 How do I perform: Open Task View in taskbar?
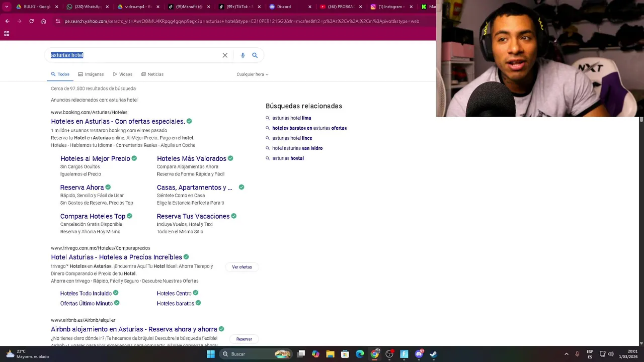(301, 354)
